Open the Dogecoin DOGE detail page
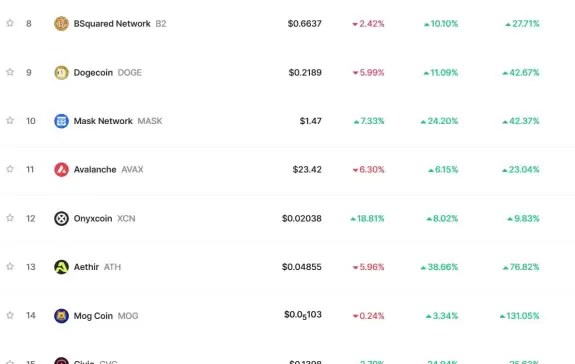575x364 pixels. pos(107,73)
